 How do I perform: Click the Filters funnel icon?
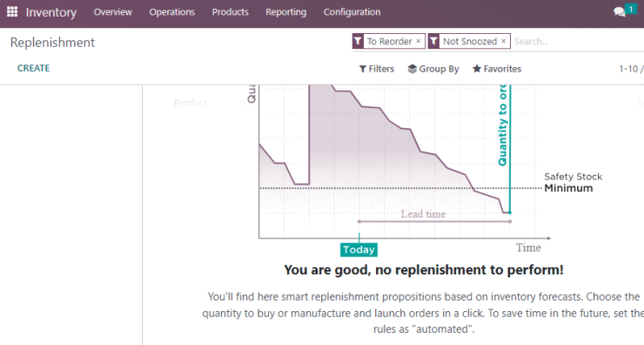pyautogui.click(x=363, y=69)
